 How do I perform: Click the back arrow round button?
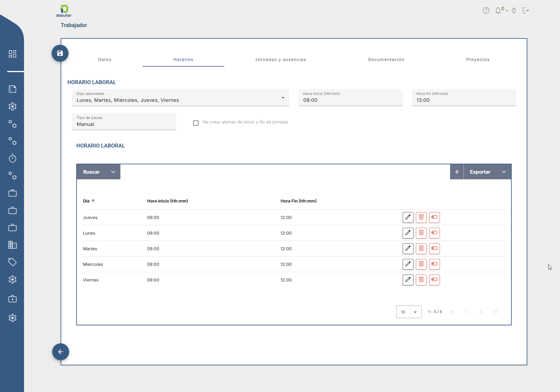(61, 352)
